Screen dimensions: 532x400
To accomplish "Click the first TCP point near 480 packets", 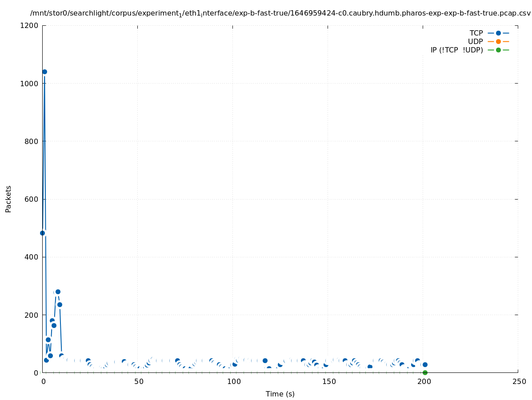I will pyautogui.click(x=43, y=233).
